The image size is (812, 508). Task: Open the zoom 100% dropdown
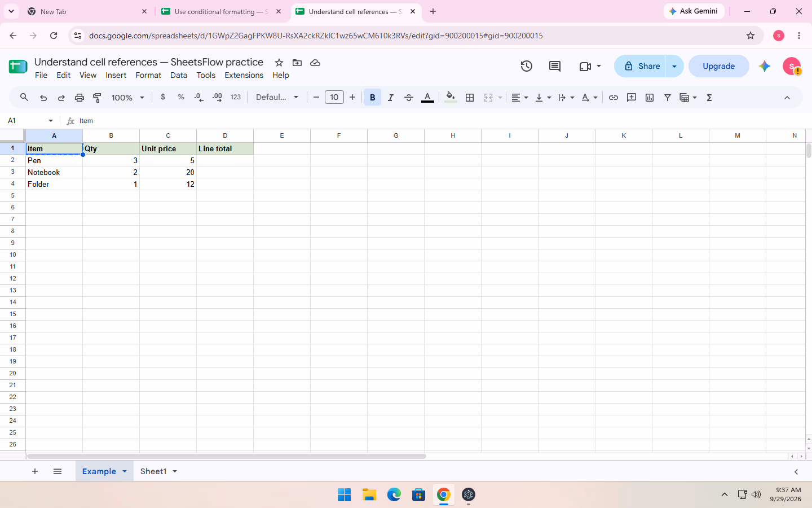pyautogui.click(x=128, y=98)
